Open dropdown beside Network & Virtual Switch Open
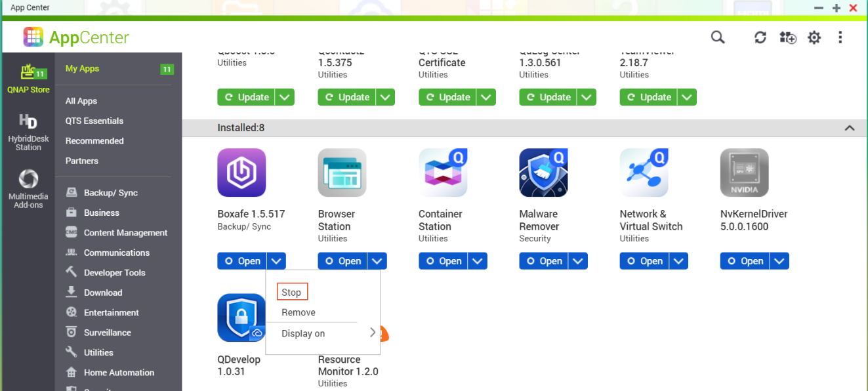Viewport: 868px width, 391px height. point(679,261)
